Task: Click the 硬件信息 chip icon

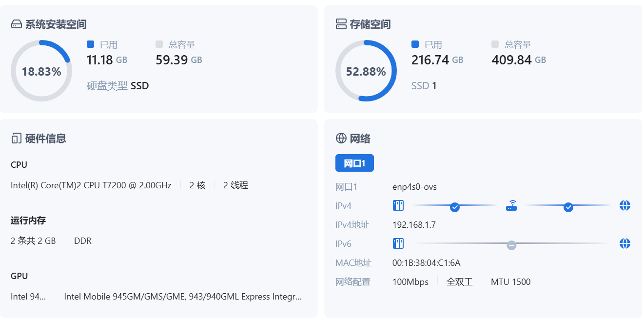Action: coord(16,138)
